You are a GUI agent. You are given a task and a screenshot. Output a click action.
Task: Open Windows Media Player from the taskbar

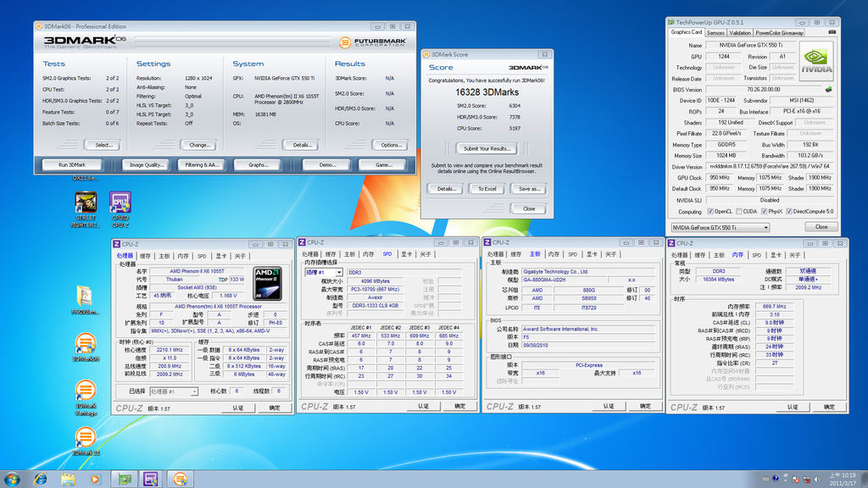click(x=94, y=479)
